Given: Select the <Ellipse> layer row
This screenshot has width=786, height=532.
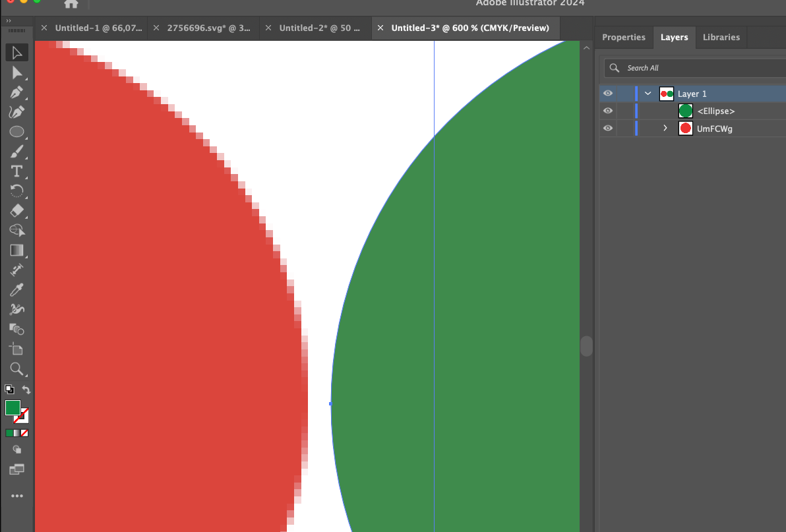Looking at the screenshot, I should [693, 111].
